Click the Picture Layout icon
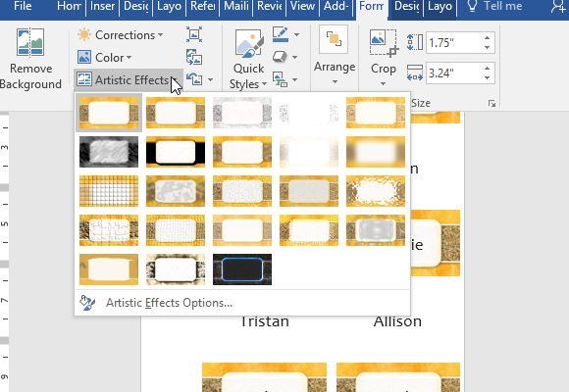Viewport: 569px width, 392px height. [x=281, y=79]
